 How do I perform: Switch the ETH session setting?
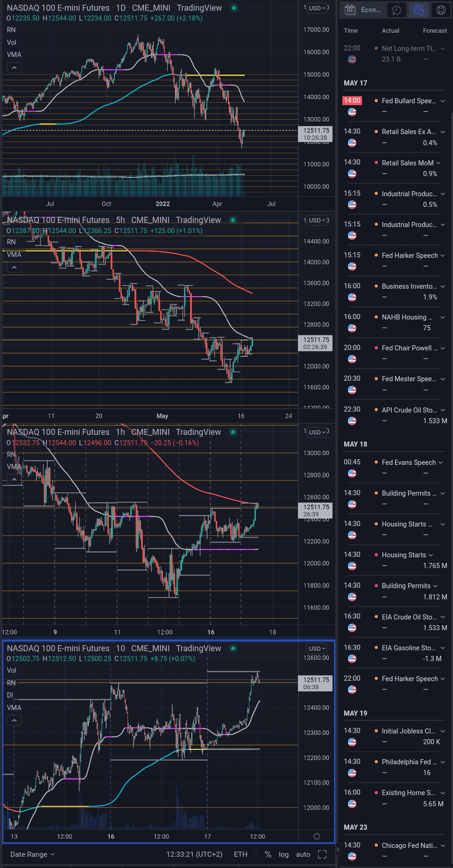(x=241, y=854)
